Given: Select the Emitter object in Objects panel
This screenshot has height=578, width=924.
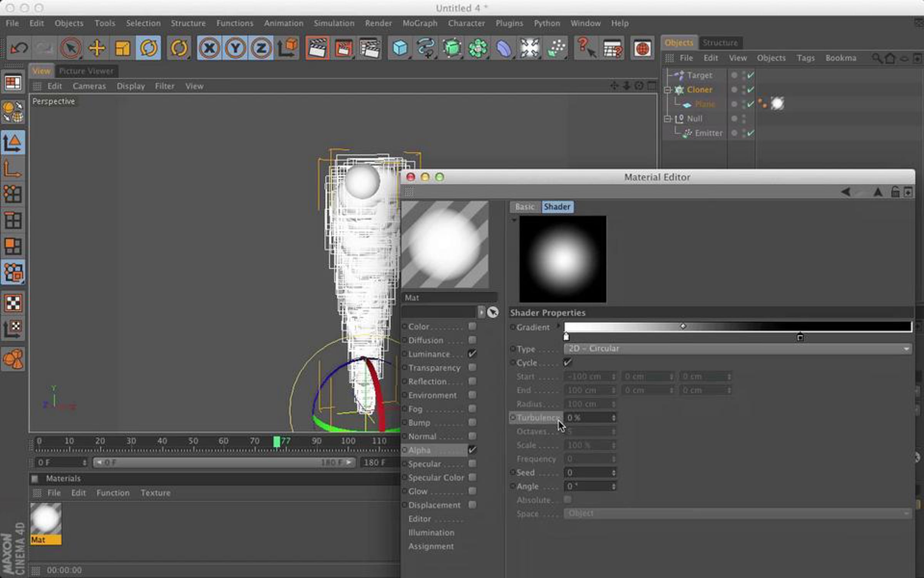Looking at the screenshot, I should click(708, 133).
